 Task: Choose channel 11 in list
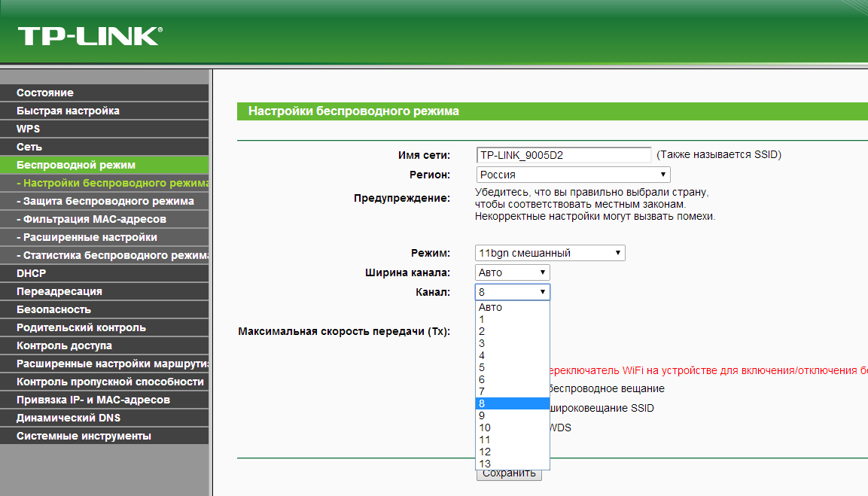point(513,440)
